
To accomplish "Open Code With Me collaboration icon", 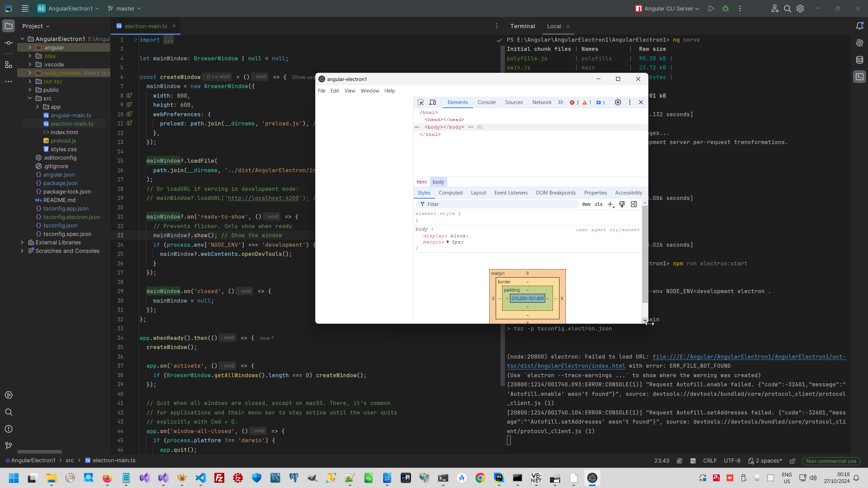I will pyautogui.click(x=775, y=8).
